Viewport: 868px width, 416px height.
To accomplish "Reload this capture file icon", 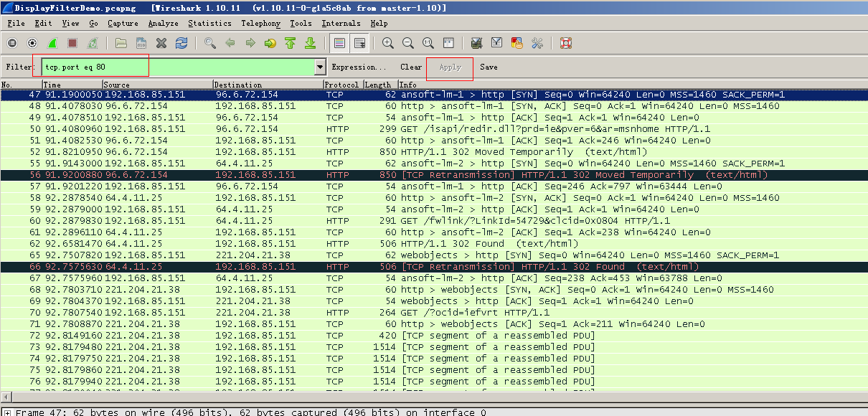I will (x=181, y=43).
